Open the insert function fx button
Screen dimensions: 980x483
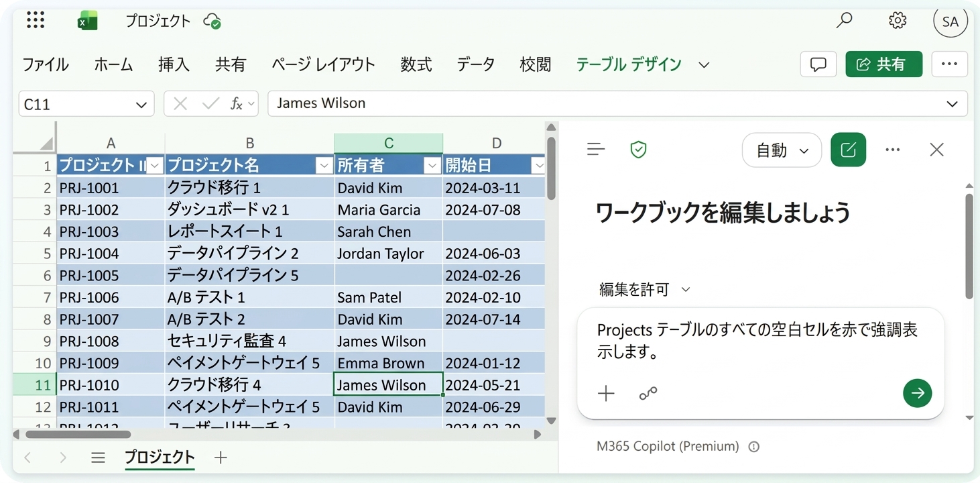236,104
